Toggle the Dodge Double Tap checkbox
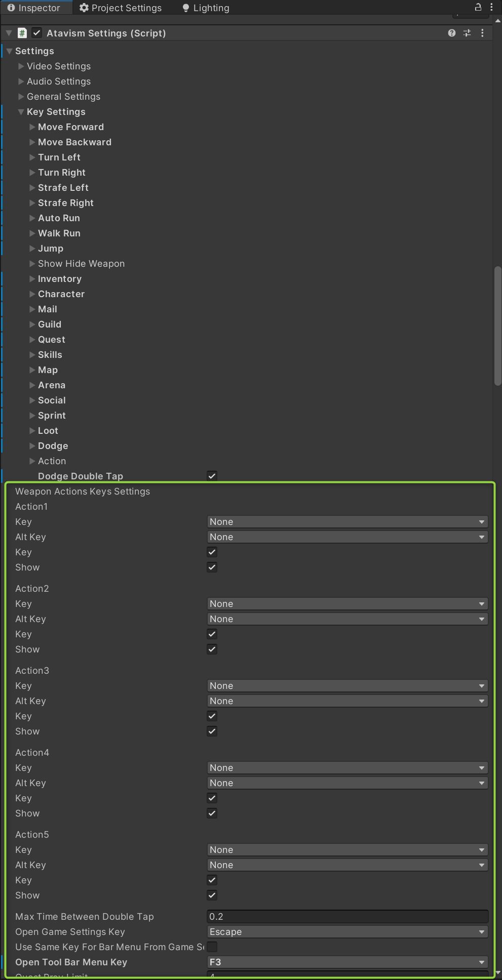 tap(212, 476)
